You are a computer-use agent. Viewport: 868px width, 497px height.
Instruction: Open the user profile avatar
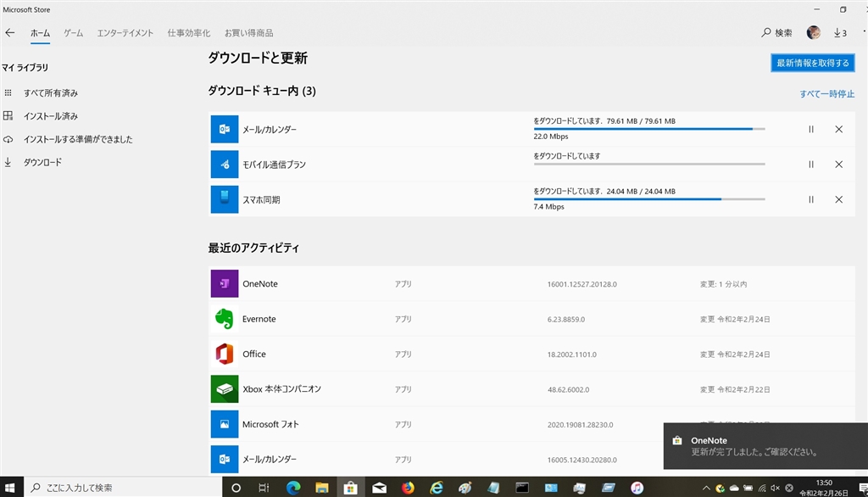[813, 33]
